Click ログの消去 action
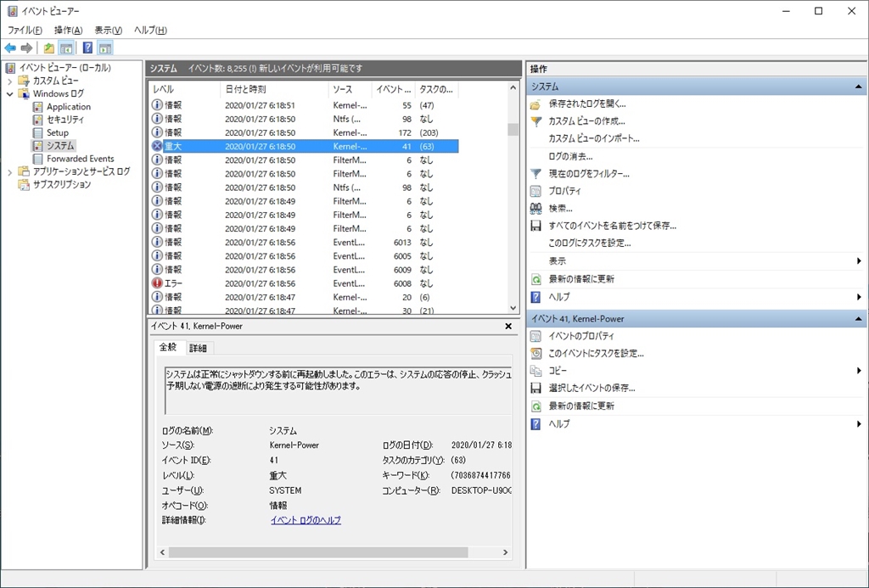 [570, 156]
